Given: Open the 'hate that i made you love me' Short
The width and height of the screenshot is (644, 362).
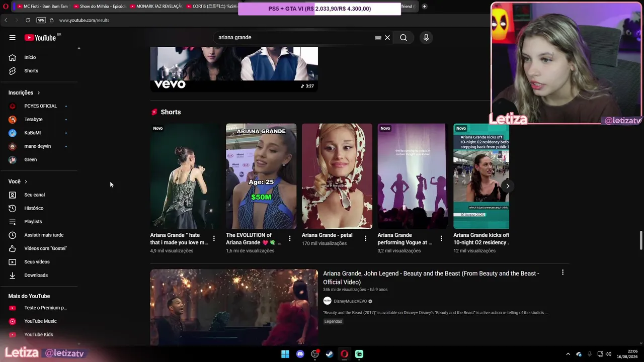Looking at the screenshot, I should [x=185, y=176].
